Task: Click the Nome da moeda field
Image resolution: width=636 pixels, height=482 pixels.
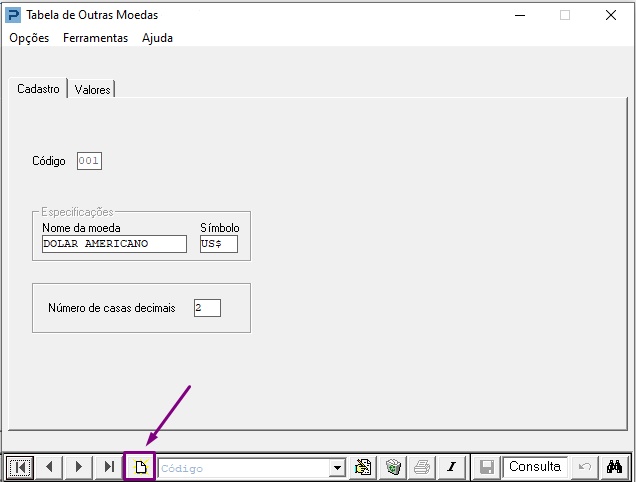Action: 114,244
